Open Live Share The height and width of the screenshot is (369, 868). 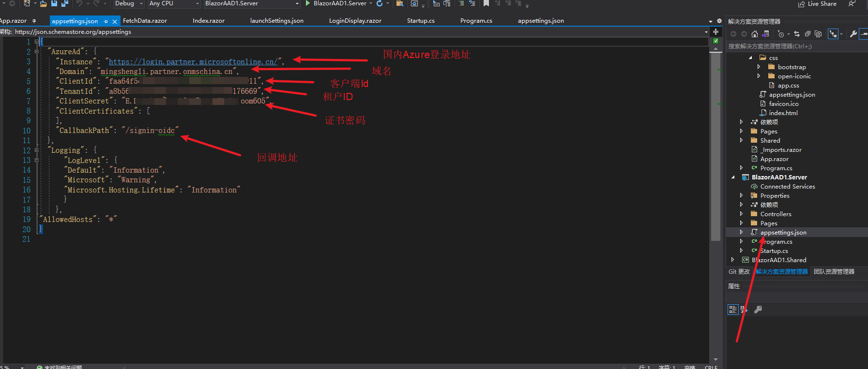817,3
